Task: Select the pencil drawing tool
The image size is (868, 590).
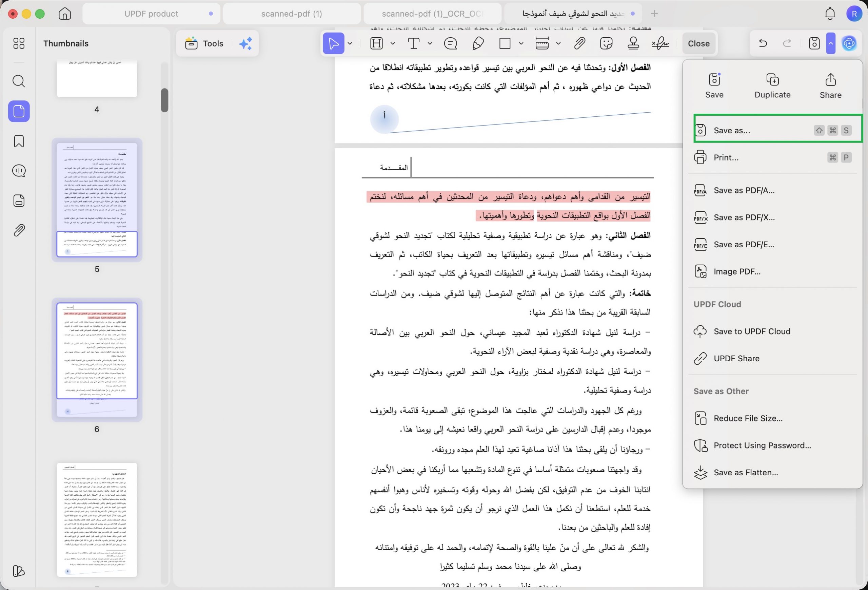Action: [478, 43]
